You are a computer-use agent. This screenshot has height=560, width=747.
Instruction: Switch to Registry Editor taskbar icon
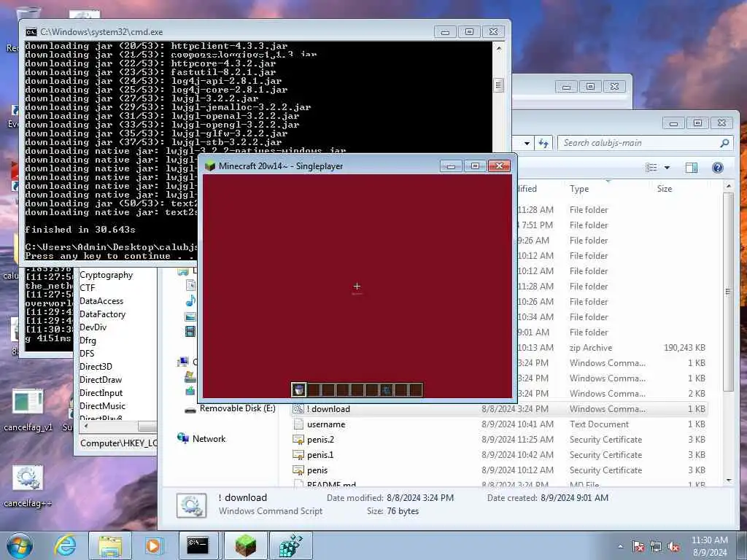(x=290, y=545)
